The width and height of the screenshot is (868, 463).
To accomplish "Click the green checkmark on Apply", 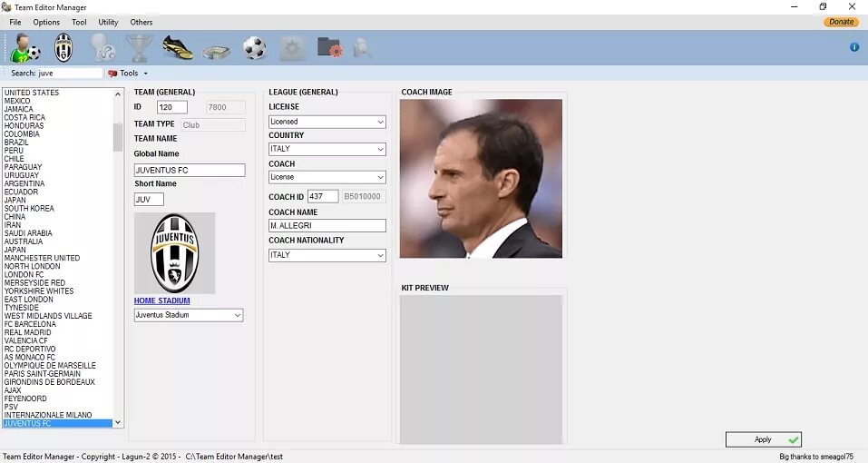I will (x=794, y=439).
